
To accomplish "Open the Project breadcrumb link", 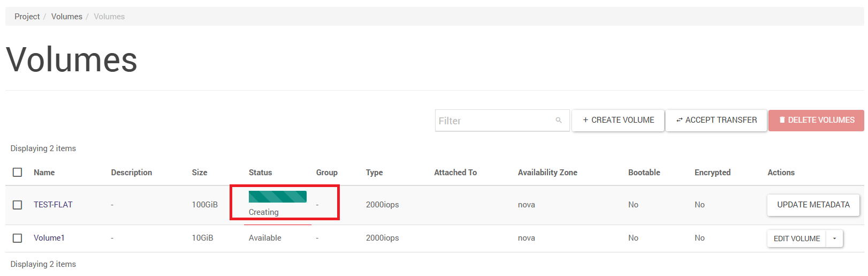I will tap(27, 17).
